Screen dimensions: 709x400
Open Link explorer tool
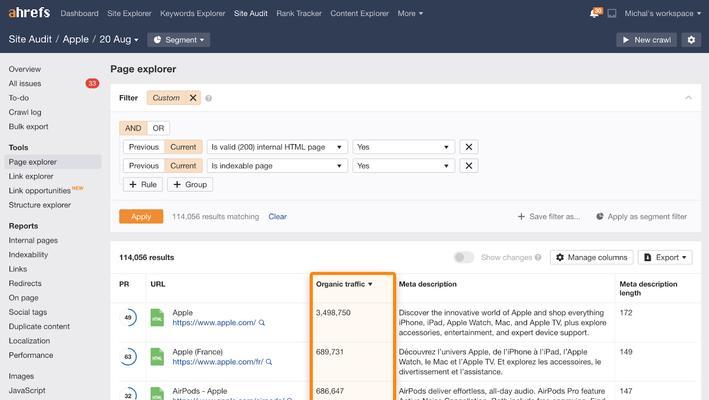pyautogui.click(x=31, y=176)
